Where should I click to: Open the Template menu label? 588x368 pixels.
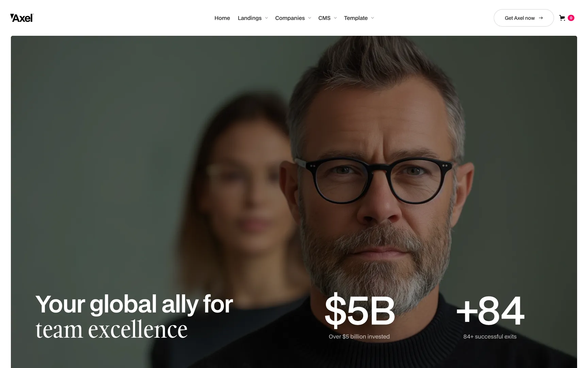(356, 18)
